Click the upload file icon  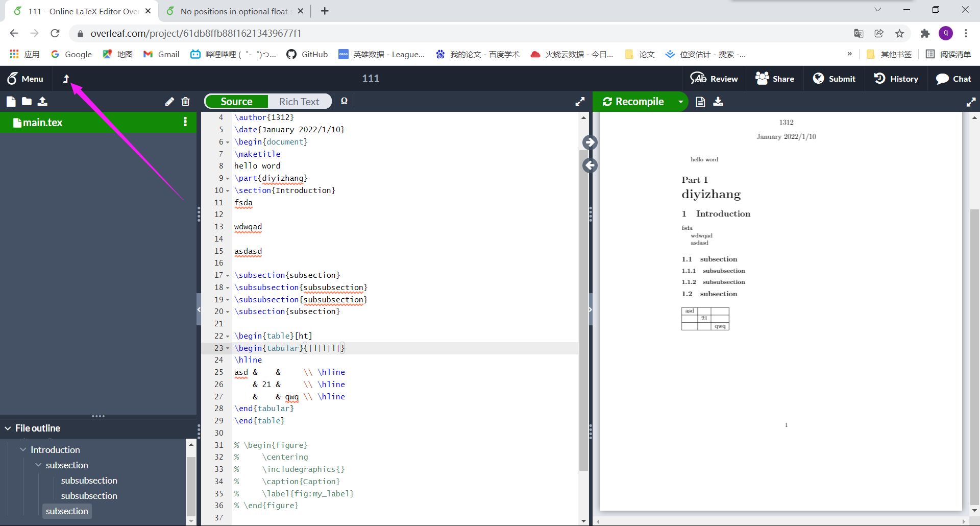pyautogui.click(x=43, y=102)
